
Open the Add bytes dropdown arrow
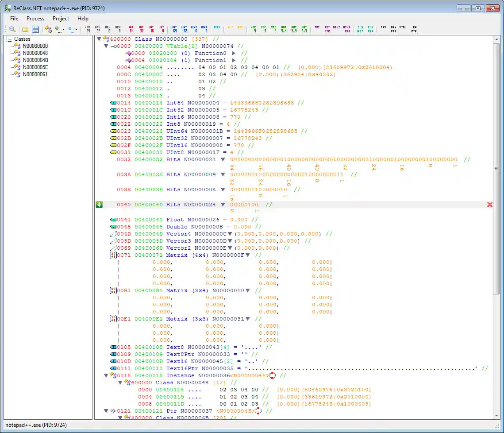point(64,30)
